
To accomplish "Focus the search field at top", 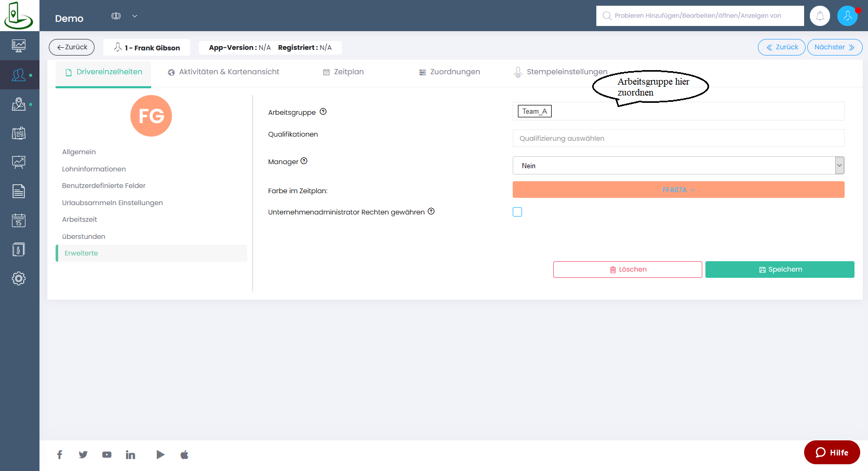I will pos(700,16).
